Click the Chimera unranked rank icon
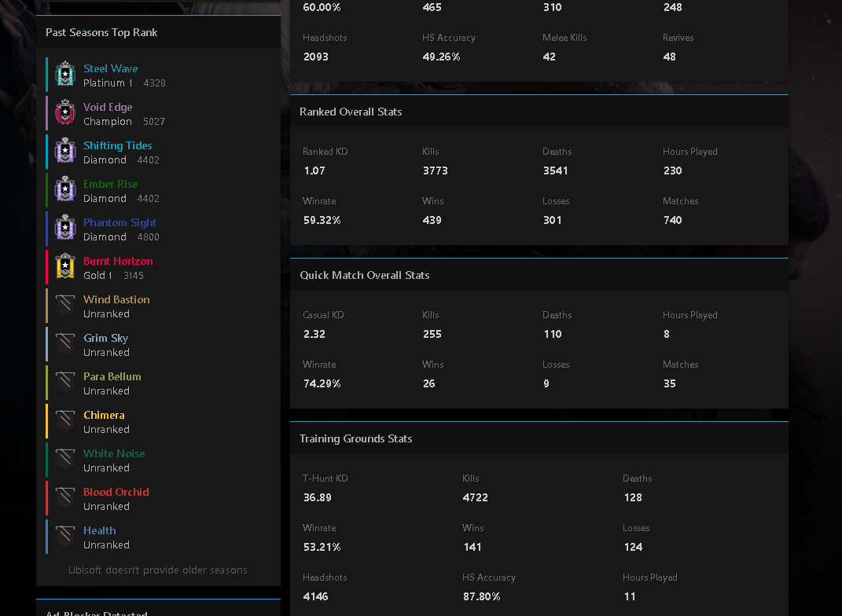 tap(65, 420)
